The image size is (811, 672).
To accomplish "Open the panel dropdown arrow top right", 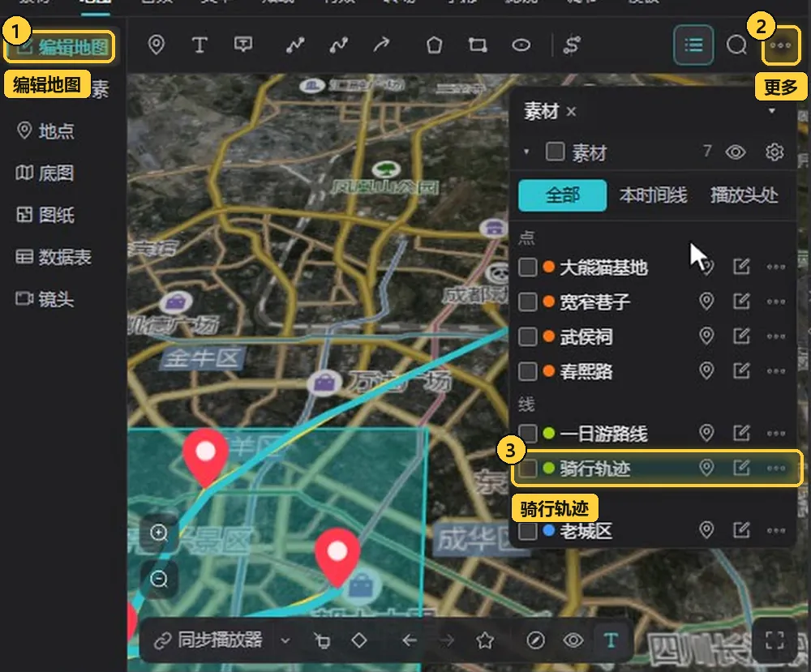I will coord(772,111).
